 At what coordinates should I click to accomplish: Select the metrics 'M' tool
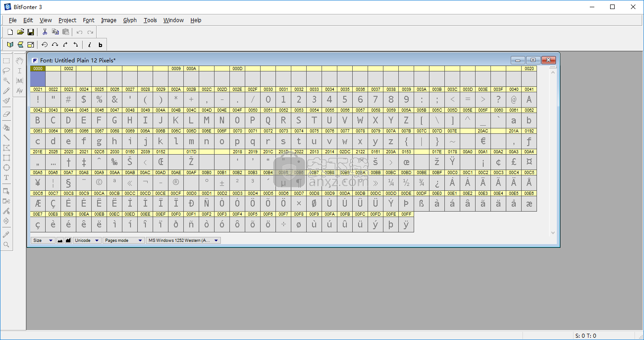click(19, 80)
